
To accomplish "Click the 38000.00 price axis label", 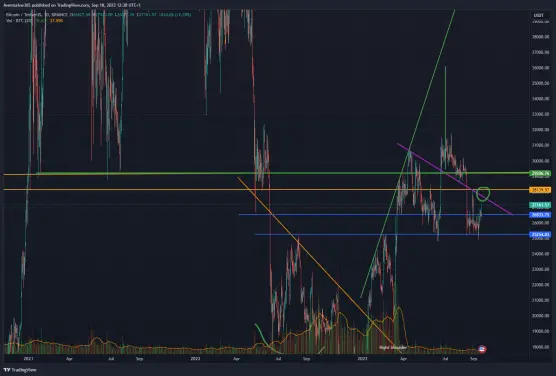I will [541, 37].
